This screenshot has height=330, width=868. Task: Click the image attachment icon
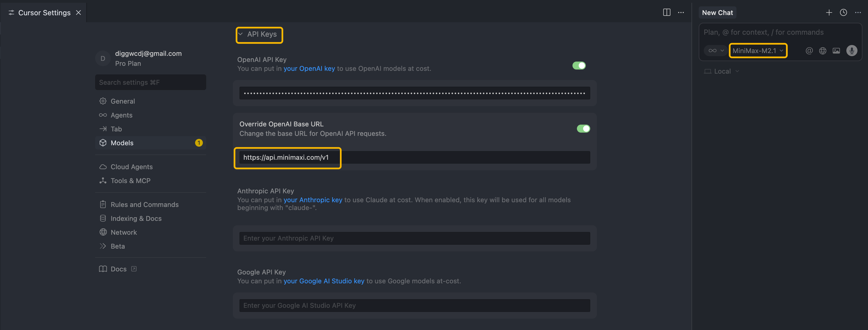836,51
